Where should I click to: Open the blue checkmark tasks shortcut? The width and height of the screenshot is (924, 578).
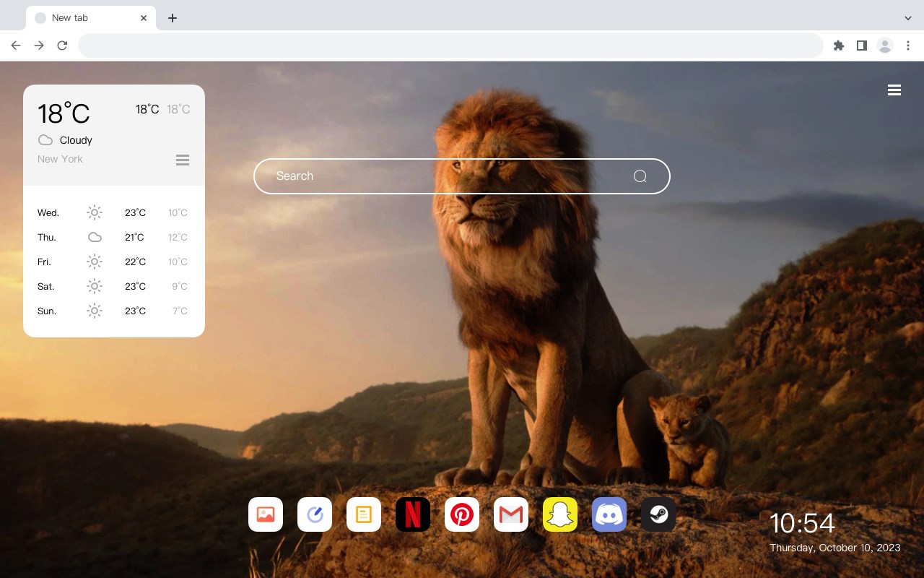pyautogui.click(x=315, y=514)
